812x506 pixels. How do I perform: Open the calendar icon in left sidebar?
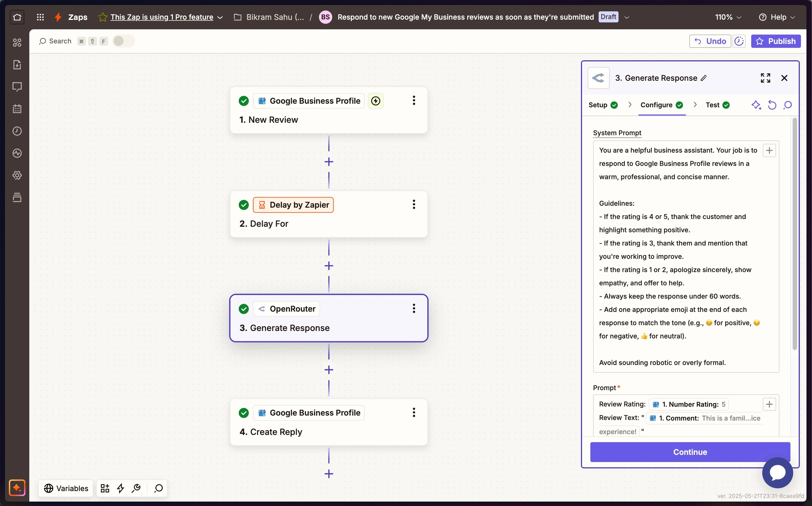tap(17, 109)
